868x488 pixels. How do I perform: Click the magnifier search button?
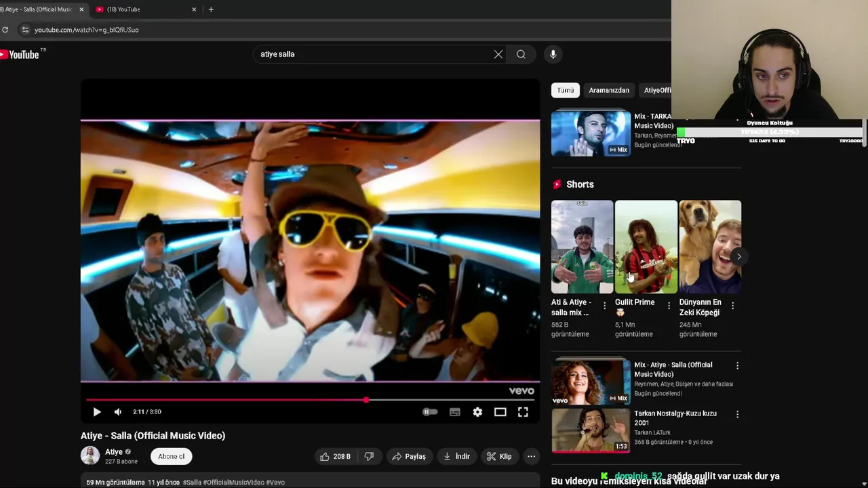521,54
